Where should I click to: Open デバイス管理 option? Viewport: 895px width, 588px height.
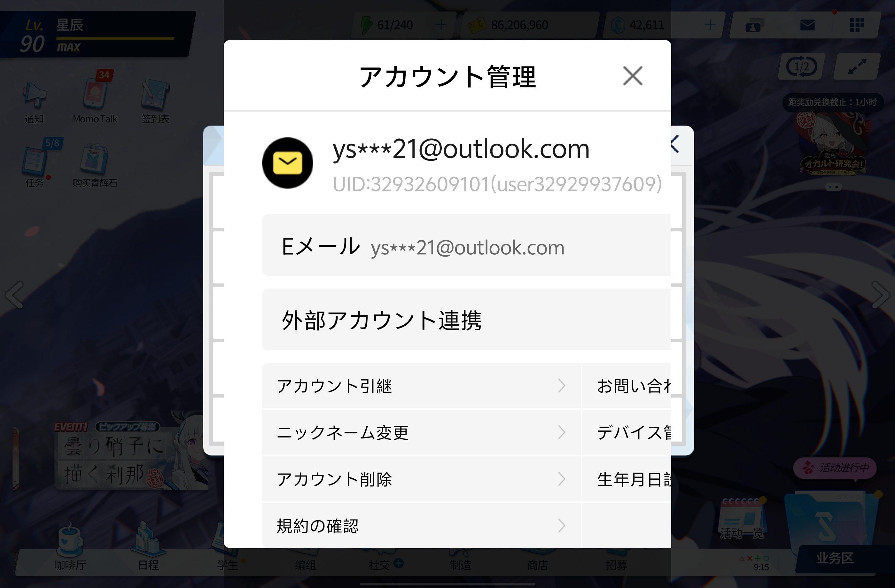coord(627,432)
